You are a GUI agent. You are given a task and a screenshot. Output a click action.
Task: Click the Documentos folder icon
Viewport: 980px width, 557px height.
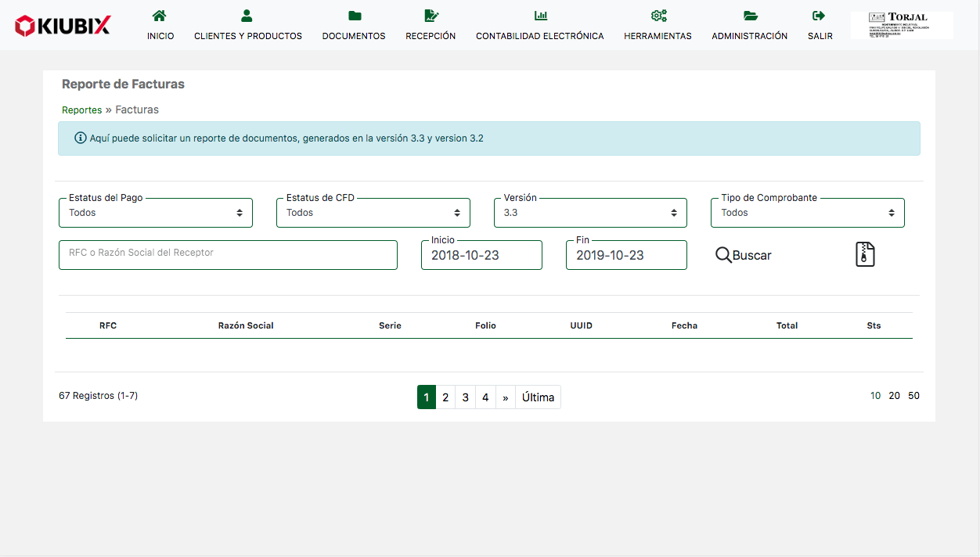[354, 16]
